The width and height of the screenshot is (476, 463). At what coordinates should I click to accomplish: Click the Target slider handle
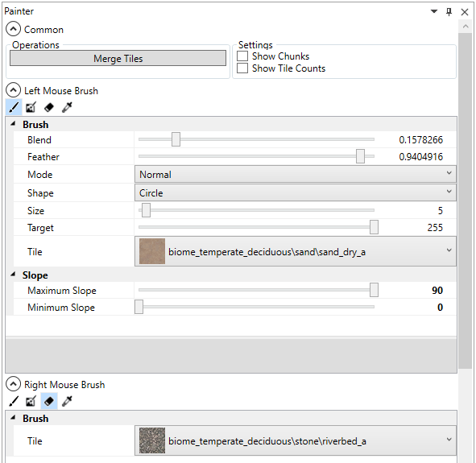374,227
